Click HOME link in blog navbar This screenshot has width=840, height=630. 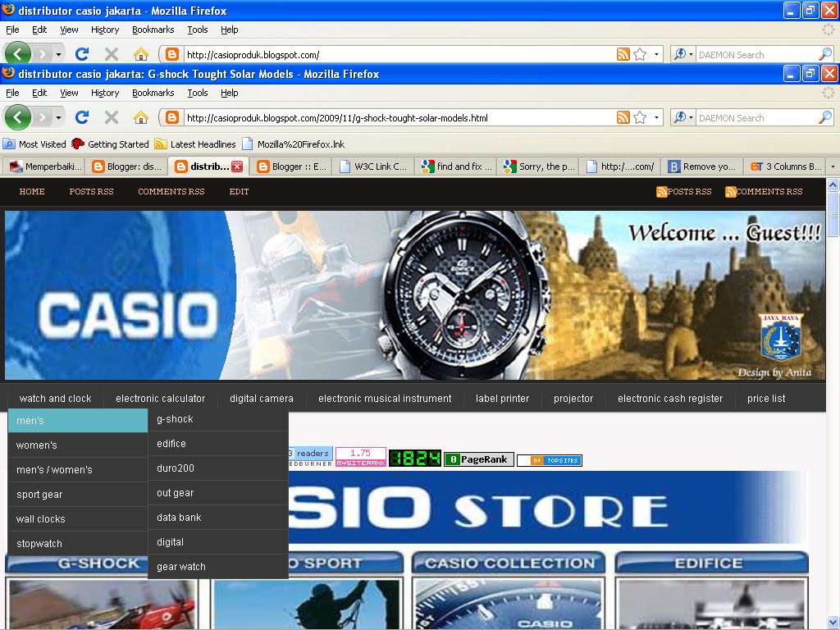(x=32, y=192)
